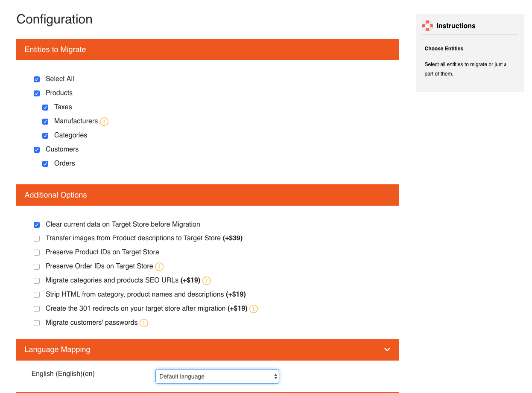Click the info icon next to Preserve Order IDs

[x=159, y=267]
